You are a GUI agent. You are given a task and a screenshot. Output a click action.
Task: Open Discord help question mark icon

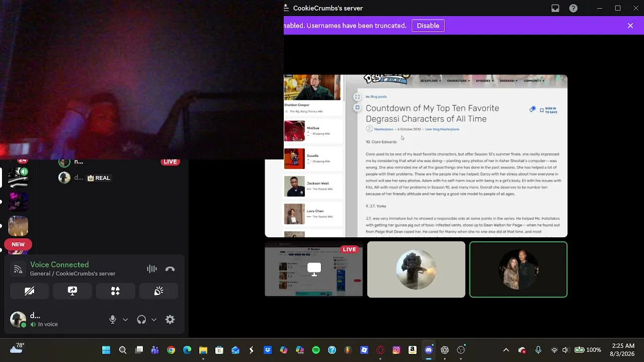click(x=573, y=8)
